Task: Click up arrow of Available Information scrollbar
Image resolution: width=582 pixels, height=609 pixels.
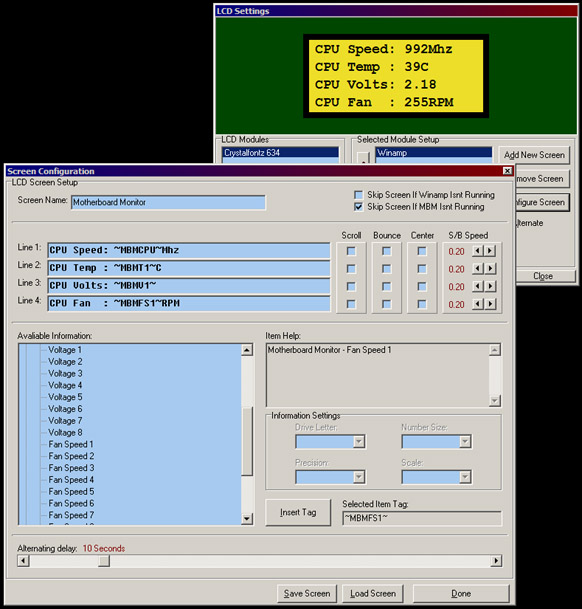Action: 247,350
